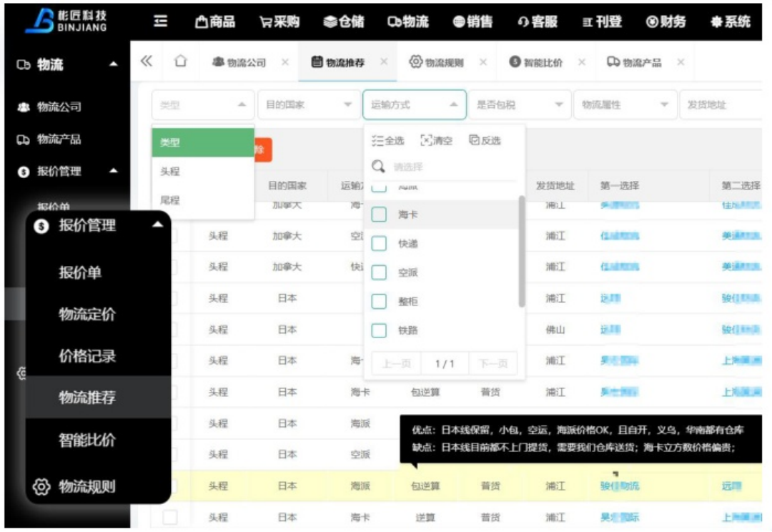Viewport: 772px width, 532px height.
Task: Go to the home tab icon
Action: pos(181,61)
